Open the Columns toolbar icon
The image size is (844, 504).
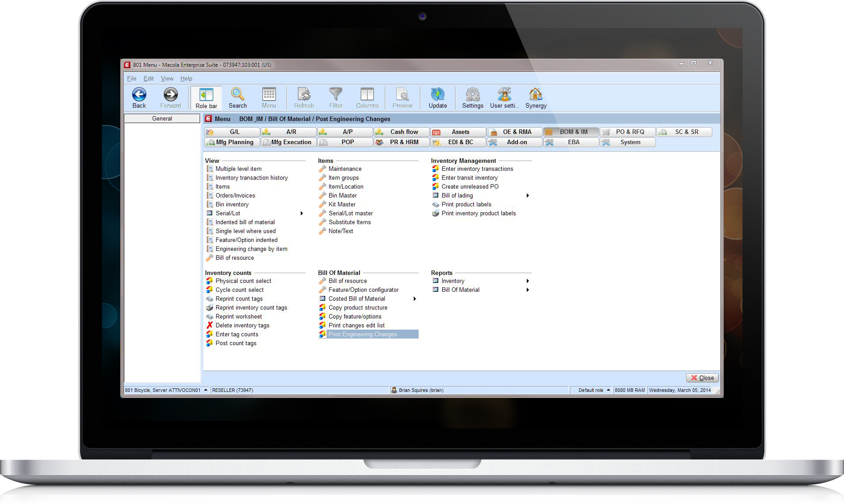pos(367,94)
